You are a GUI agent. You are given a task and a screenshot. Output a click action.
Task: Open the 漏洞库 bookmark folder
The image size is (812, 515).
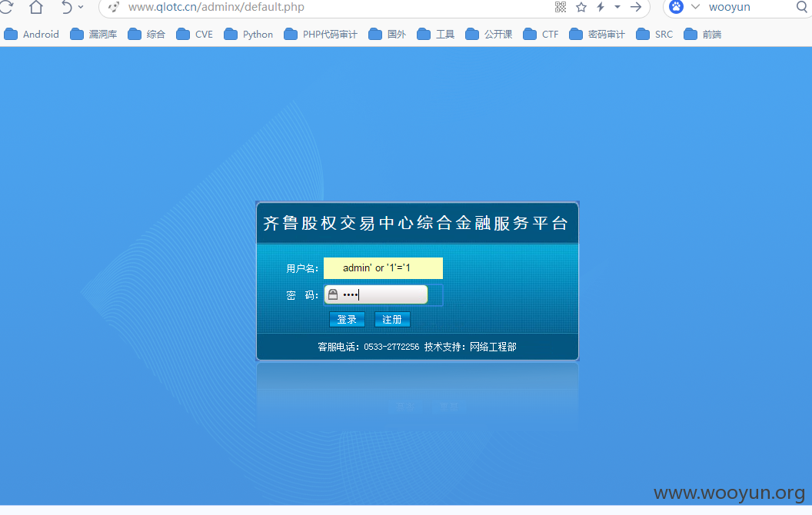pos(94,34)
